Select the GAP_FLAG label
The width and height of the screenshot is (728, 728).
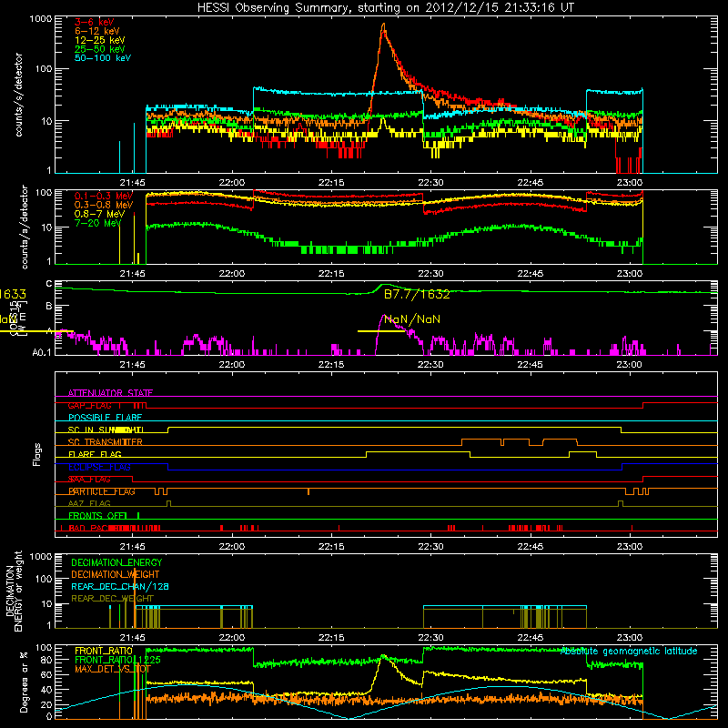[89, 405]
